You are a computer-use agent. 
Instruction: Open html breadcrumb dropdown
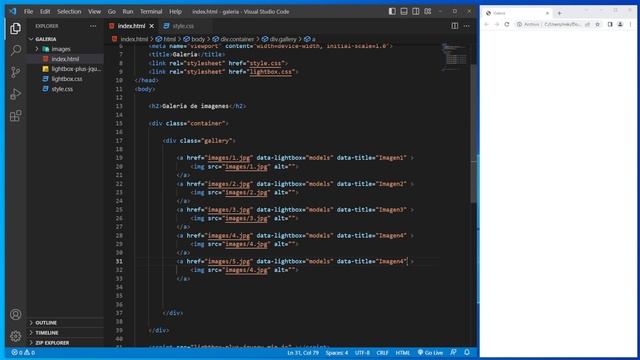(166, 39)
